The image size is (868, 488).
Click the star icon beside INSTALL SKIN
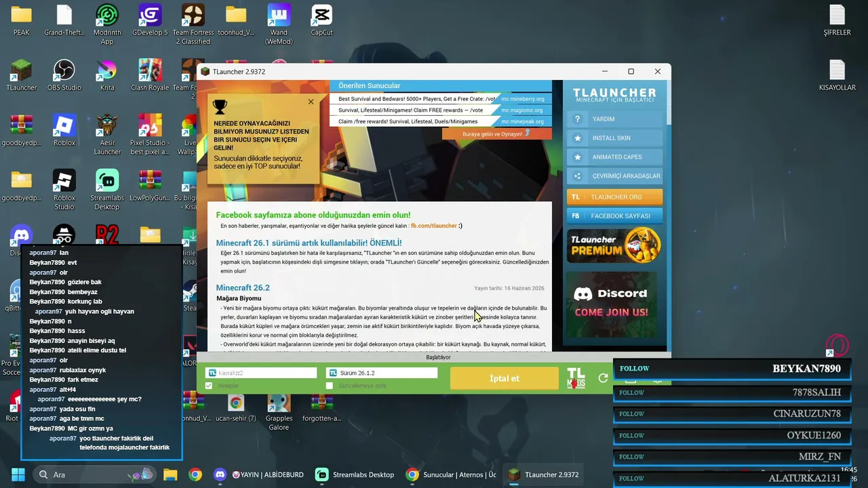click(x=577, y=138)
